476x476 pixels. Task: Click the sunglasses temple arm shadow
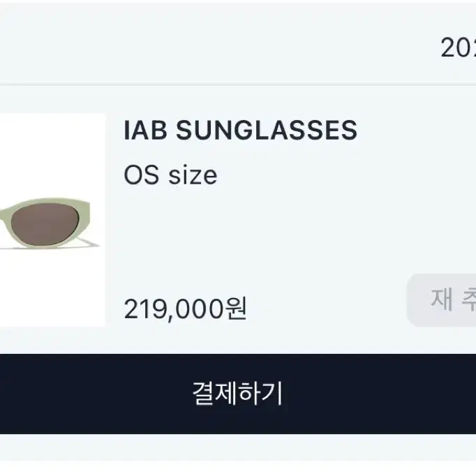[89, 243]
